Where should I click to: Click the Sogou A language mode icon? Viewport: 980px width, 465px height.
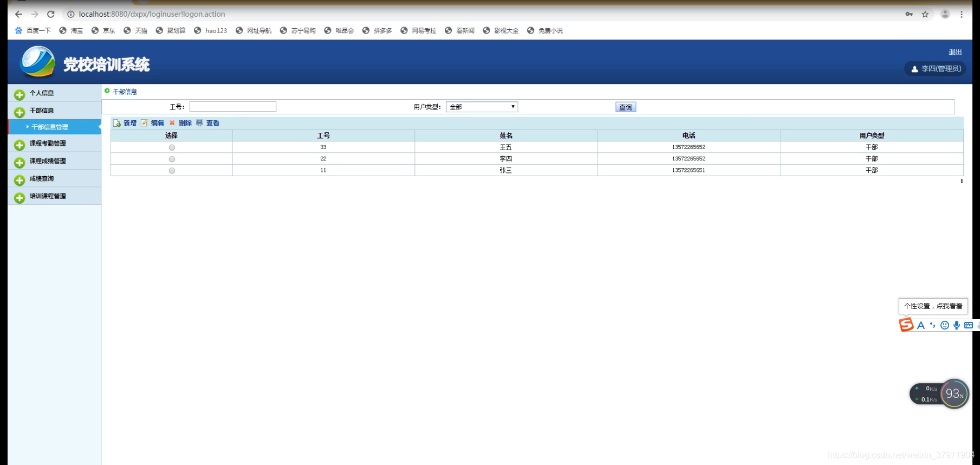coord(920,325)
